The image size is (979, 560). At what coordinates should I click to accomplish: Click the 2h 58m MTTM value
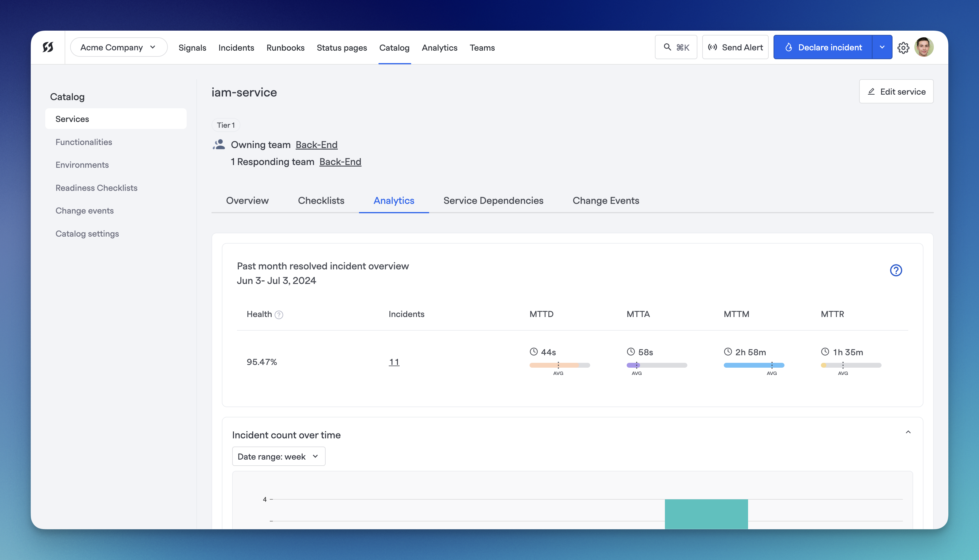[x=750, y=352]
